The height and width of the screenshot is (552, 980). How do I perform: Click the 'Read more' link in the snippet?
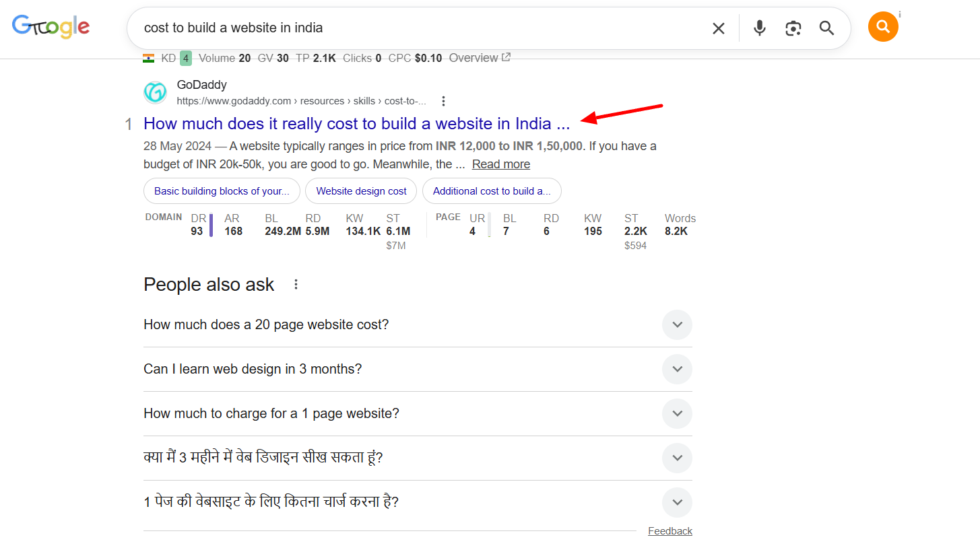coord(500,164)
